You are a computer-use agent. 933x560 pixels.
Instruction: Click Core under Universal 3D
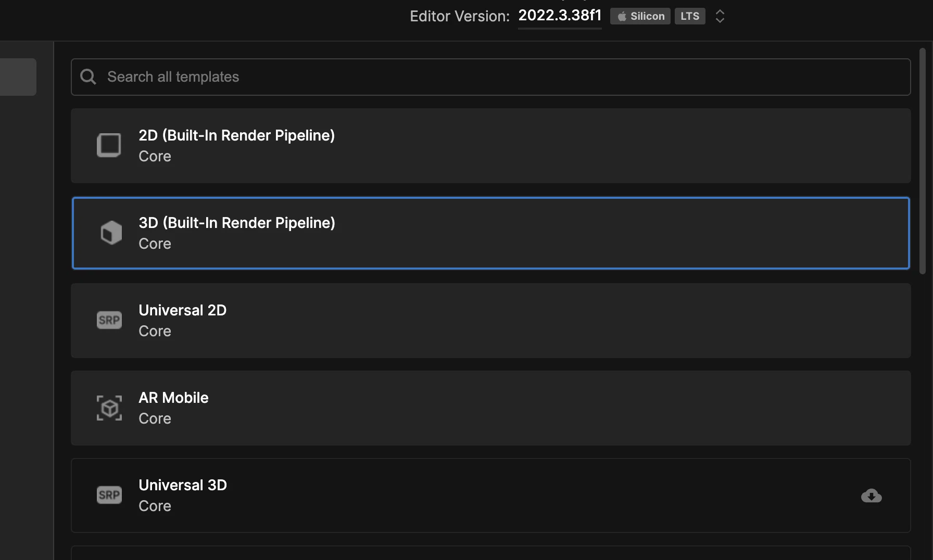point(155,506)
